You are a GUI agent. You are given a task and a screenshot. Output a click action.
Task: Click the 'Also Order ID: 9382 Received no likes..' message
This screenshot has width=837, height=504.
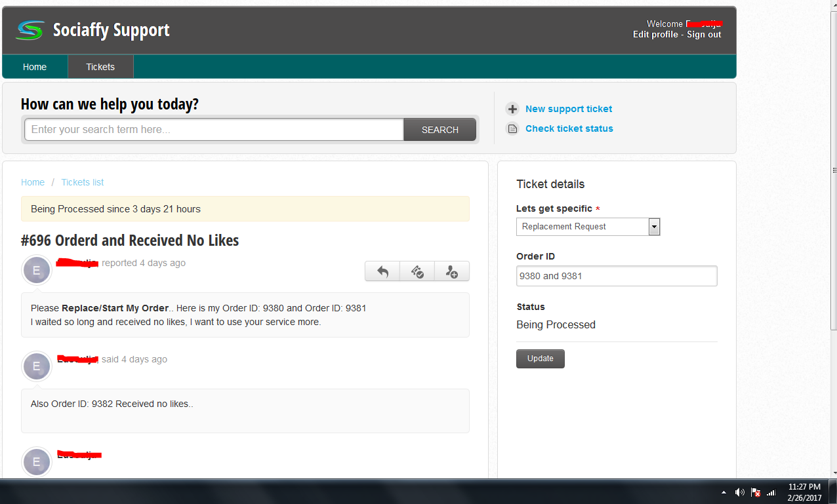tap(112, 404)
